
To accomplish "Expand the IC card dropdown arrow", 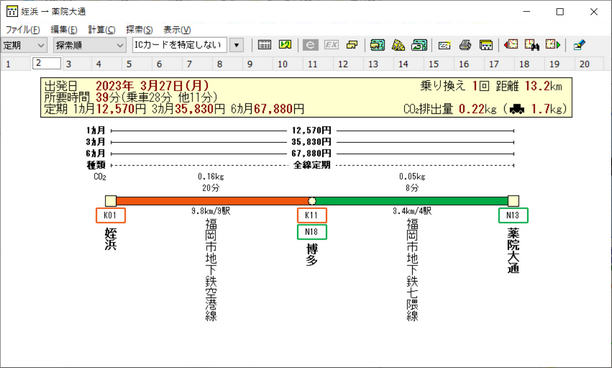I will (236, 45).
